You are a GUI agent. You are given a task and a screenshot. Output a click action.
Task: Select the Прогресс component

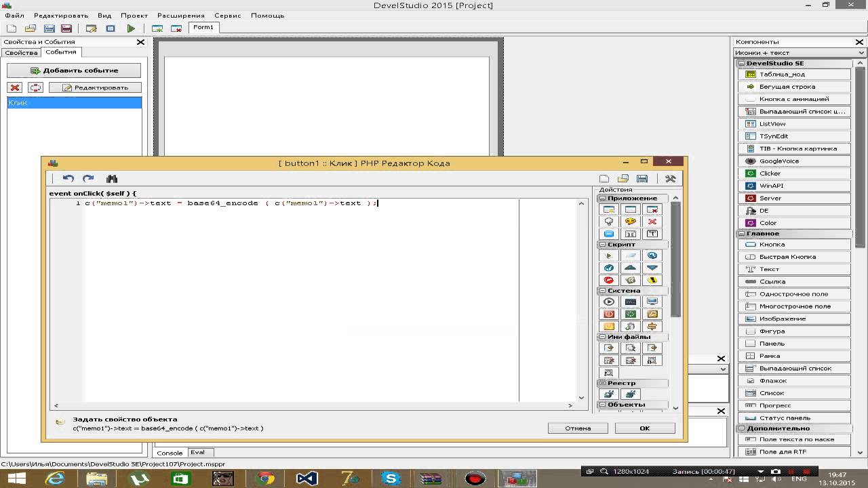795,405
